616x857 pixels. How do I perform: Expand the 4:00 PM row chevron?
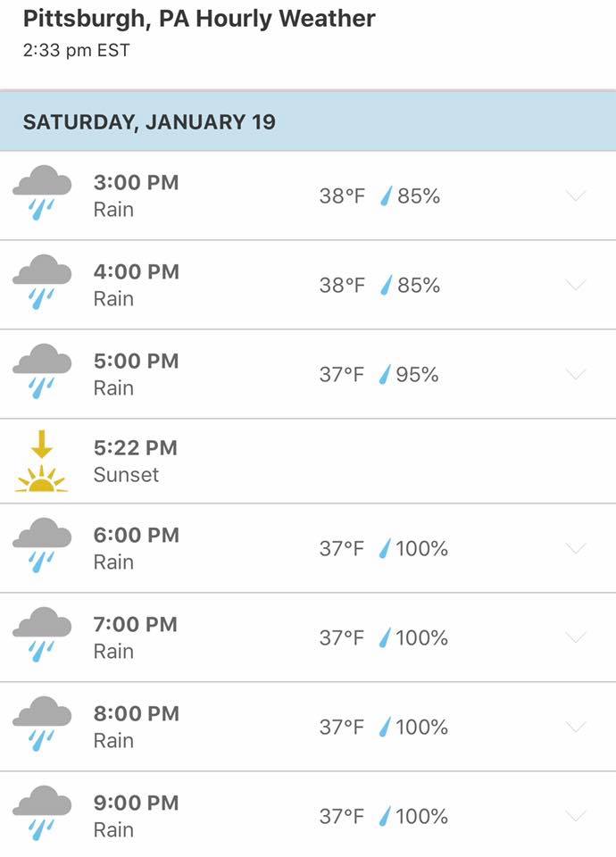coord(576,285)
